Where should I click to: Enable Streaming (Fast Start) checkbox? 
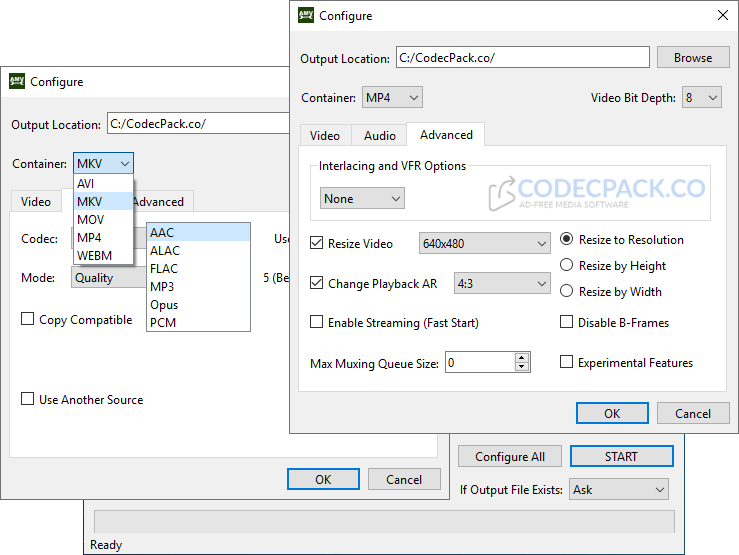(x=316, y=322)
